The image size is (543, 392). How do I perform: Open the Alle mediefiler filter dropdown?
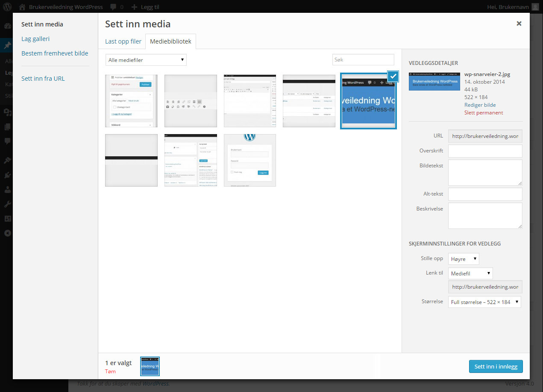(146, 60)
